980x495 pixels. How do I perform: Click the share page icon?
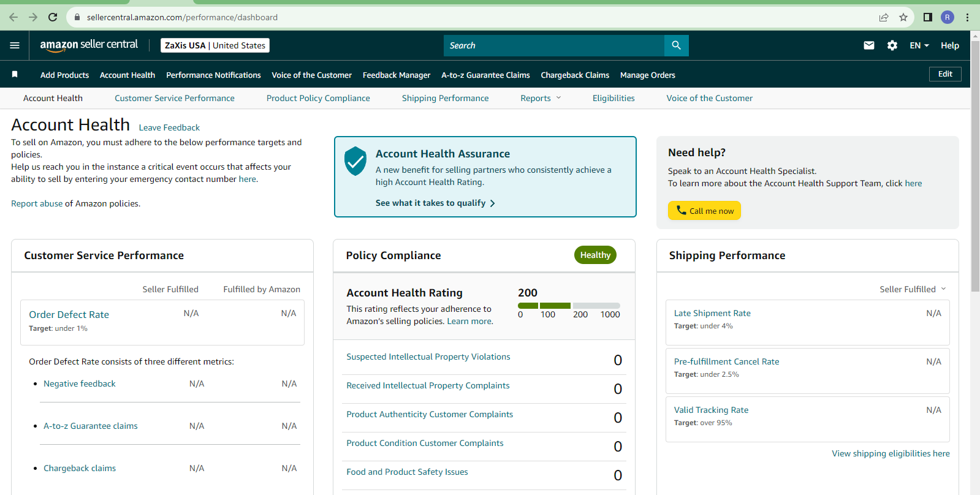pos(884,17)
